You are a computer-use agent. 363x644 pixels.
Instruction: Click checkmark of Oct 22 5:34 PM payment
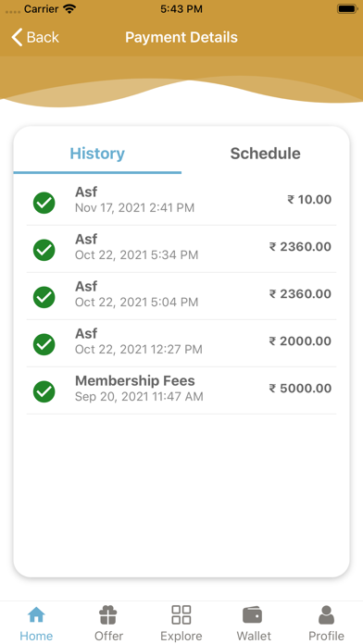(44, 250)
